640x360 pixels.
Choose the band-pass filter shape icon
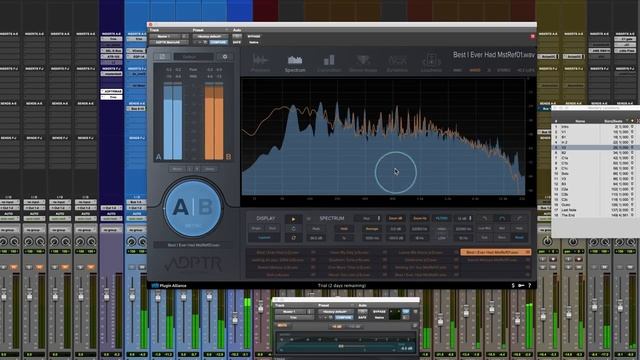[502, 218]
